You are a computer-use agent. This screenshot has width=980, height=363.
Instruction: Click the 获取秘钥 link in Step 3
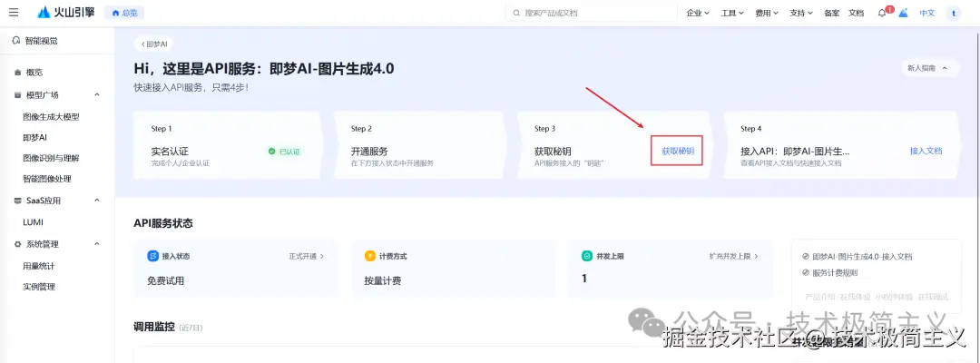tap(678, 151)
